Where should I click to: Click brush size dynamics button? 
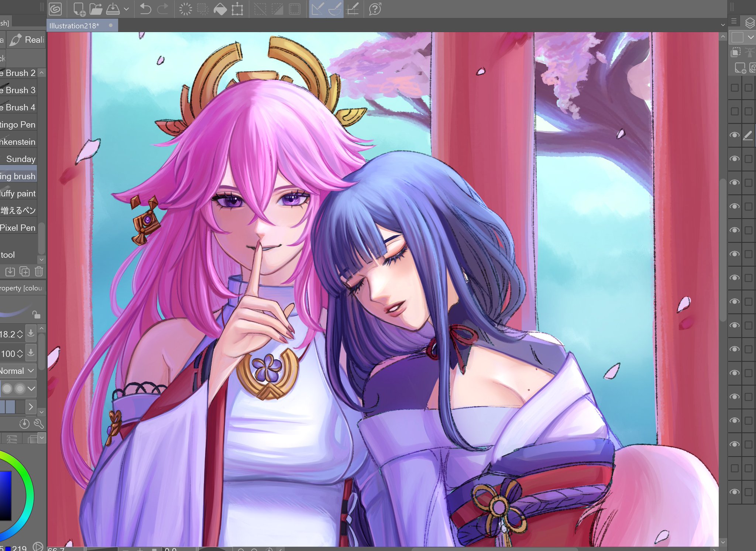[31, 334]
